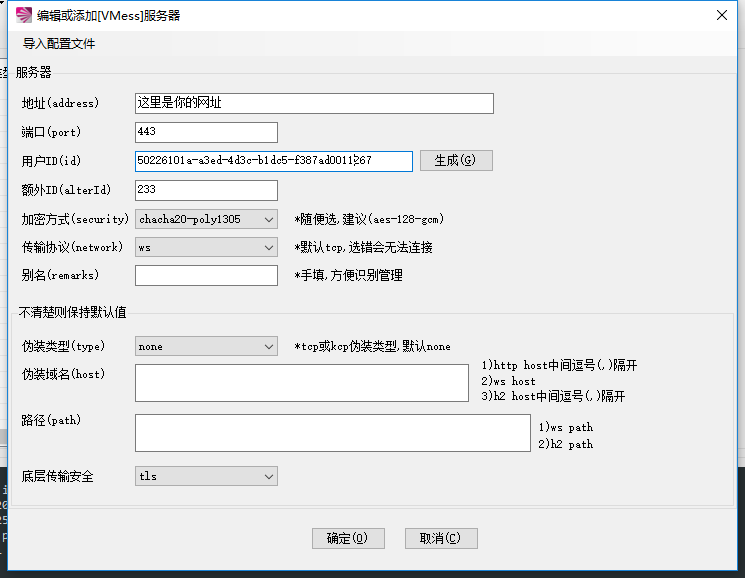Click the 1)ws path hint text
The height and width of the screenshot is (578, 745).
(565, 427)
